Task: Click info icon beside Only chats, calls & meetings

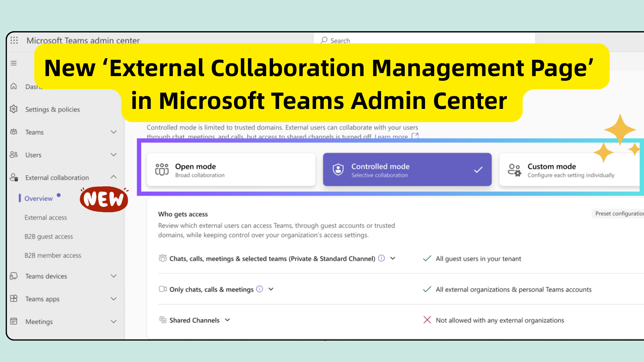Action: tap(260, 289)
